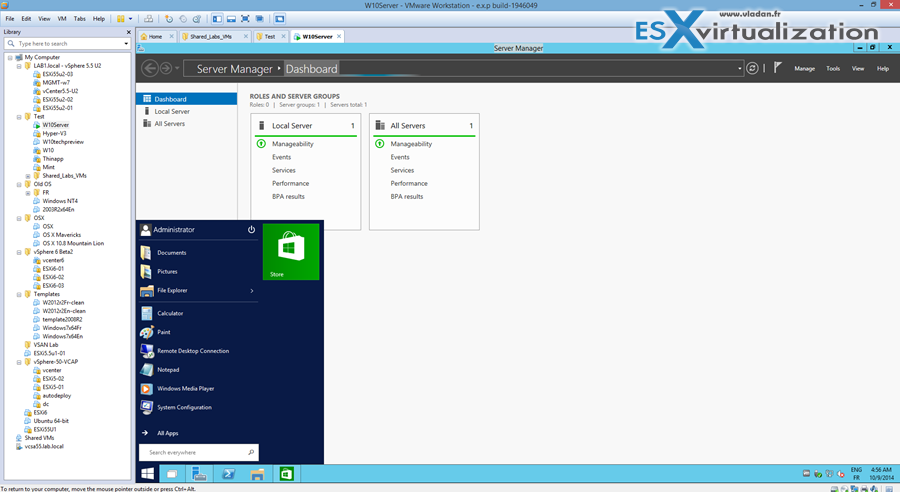
Task: Click the console view toolbar icon
Action: tap(280, 19)
